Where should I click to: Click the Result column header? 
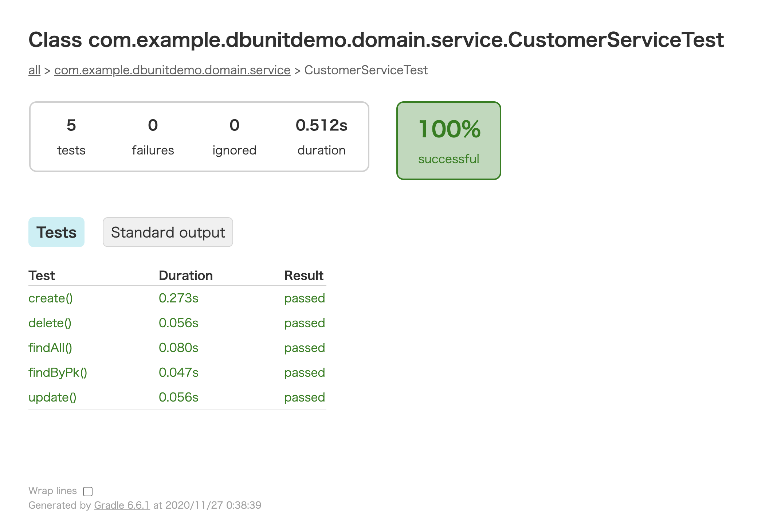(x=305, y=275)
